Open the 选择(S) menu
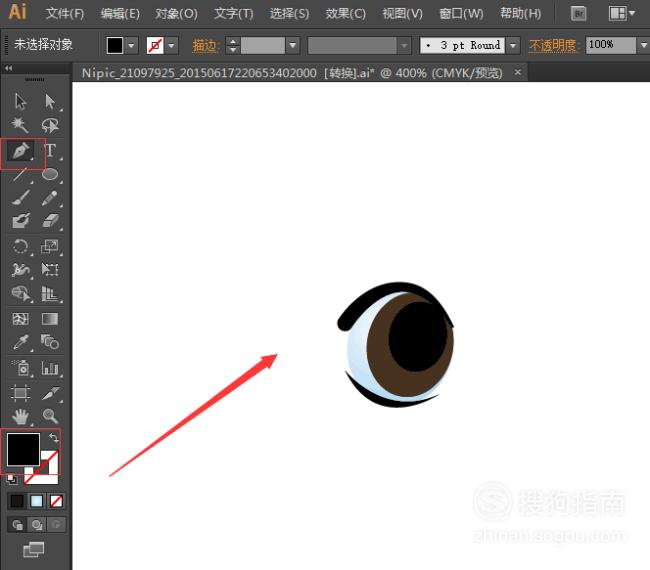Screen dimensions: 650x570 click(289, 14)
